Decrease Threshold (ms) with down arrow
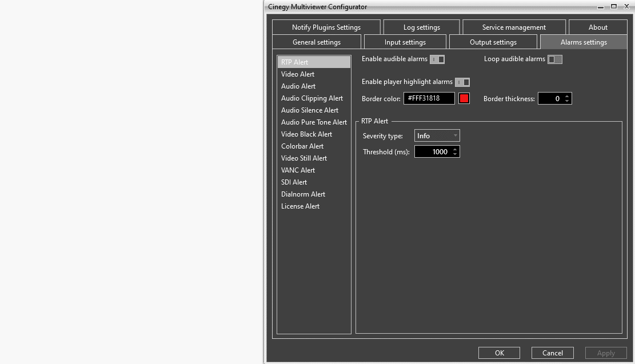 pos(455,154)
